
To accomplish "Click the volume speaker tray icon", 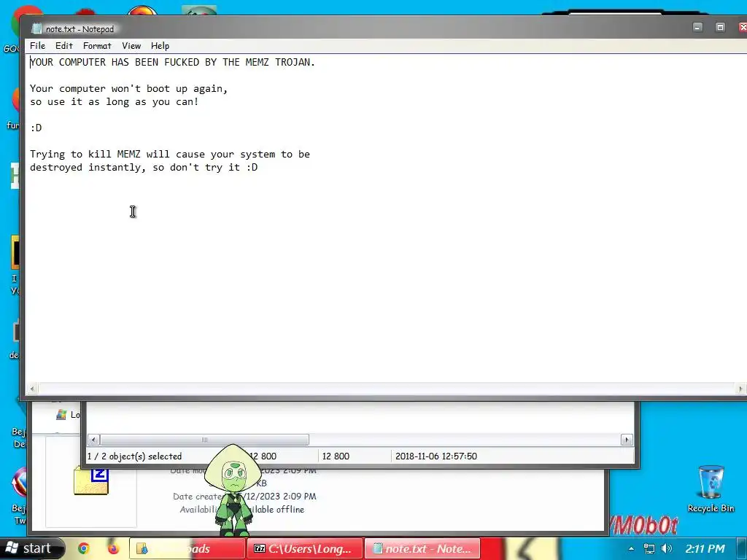I will 667,548.
